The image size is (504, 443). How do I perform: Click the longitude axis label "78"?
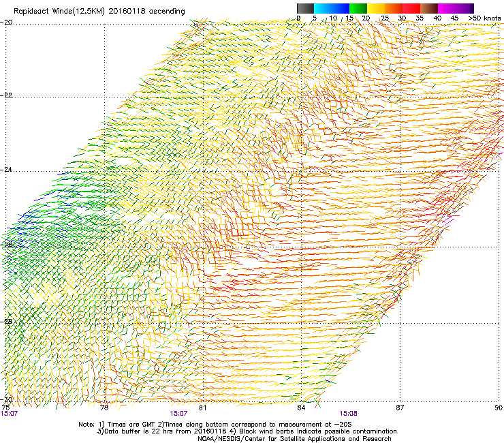coord(104,408)
